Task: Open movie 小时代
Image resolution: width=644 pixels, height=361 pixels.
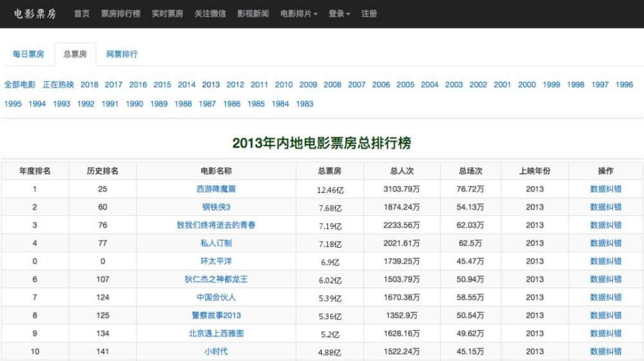Action: pyautogui.click(x=216, y=351)
